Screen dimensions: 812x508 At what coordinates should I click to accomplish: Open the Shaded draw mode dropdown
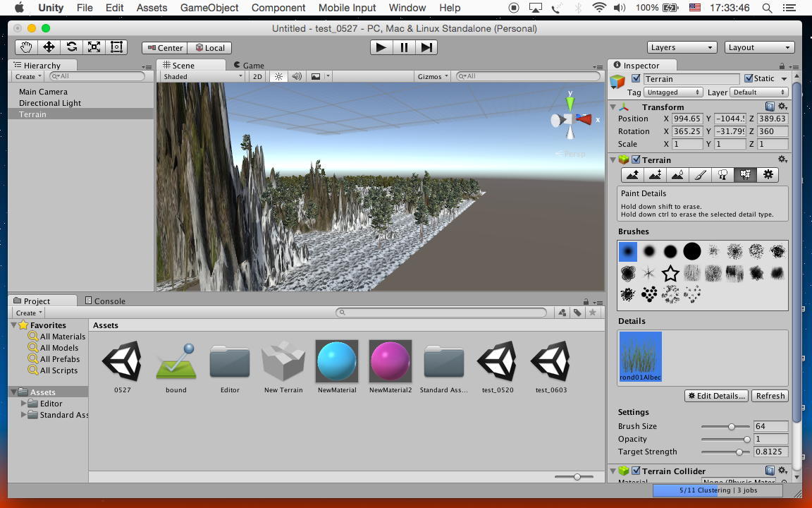click(x=202, y=77)
